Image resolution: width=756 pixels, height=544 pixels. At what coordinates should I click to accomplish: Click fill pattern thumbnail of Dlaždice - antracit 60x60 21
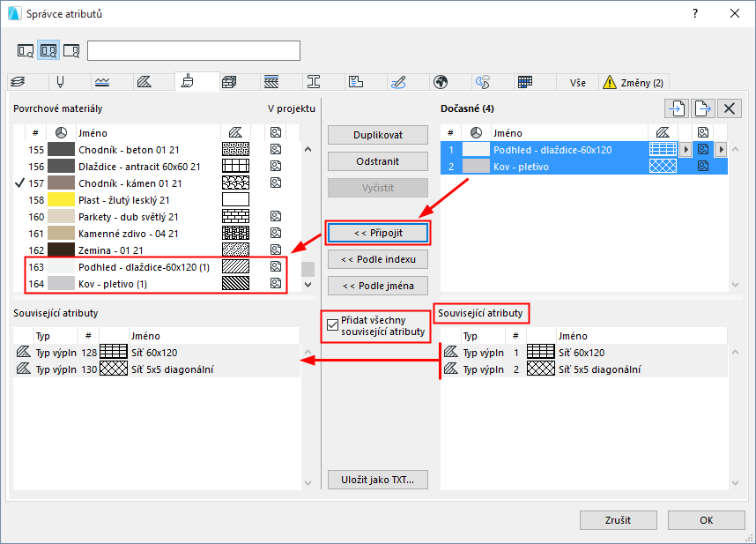point(236,167)
